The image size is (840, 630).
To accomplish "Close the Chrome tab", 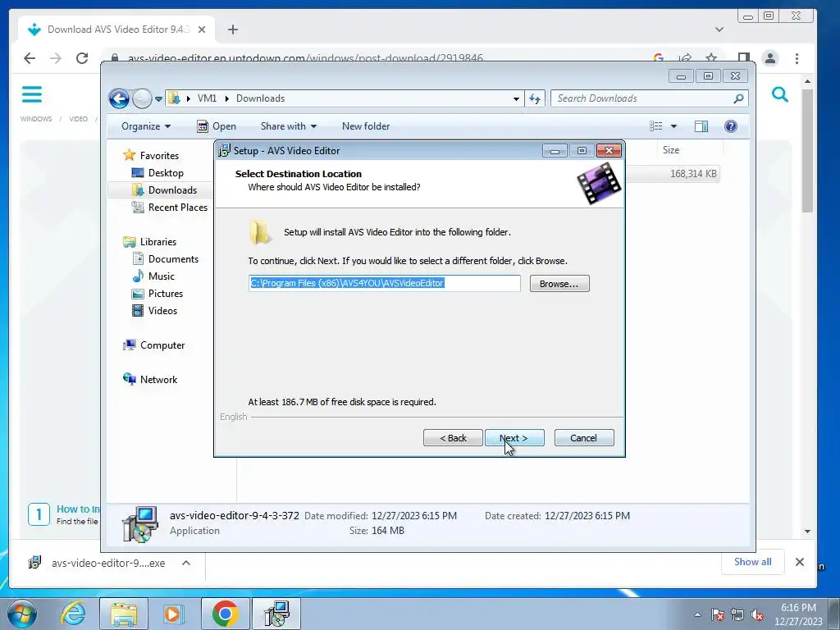I will point(202,30).
